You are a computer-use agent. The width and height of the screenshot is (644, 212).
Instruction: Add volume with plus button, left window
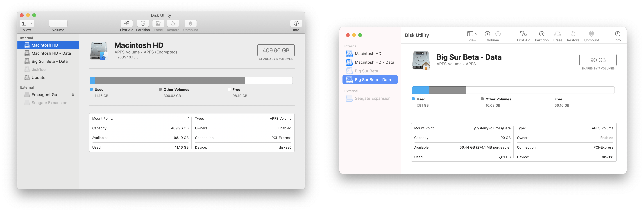pyautogui.click(x=54, y=23)
